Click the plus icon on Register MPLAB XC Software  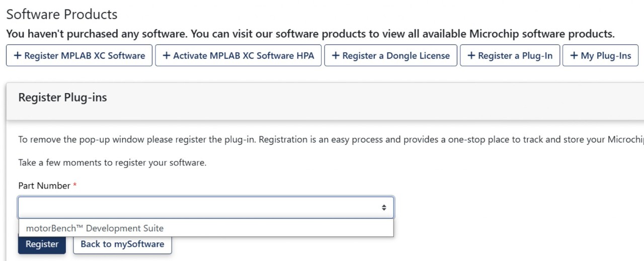[18, 56]
